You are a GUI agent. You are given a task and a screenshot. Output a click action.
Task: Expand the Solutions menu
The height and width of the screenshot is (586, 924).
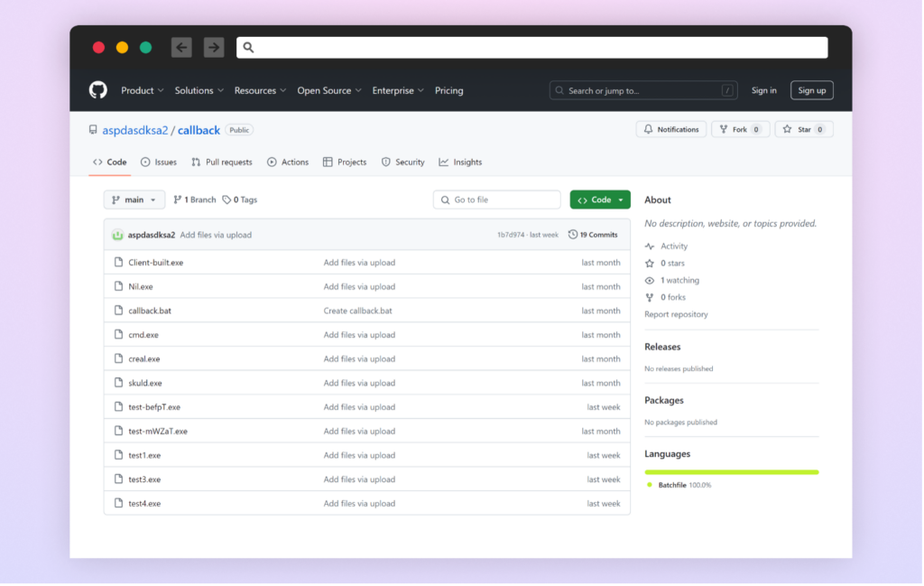pos(199,91)
